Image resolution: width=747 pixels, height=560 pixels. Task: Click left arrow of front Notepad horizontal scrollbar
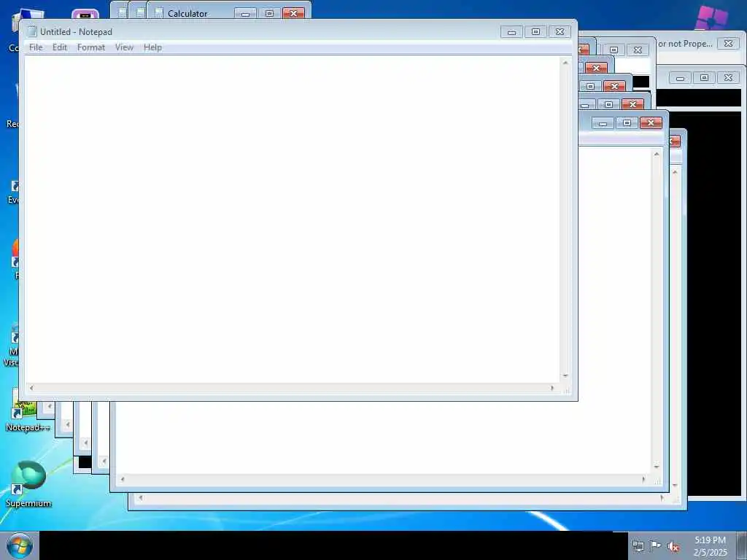pyautogui.click(x=31, y=388)
